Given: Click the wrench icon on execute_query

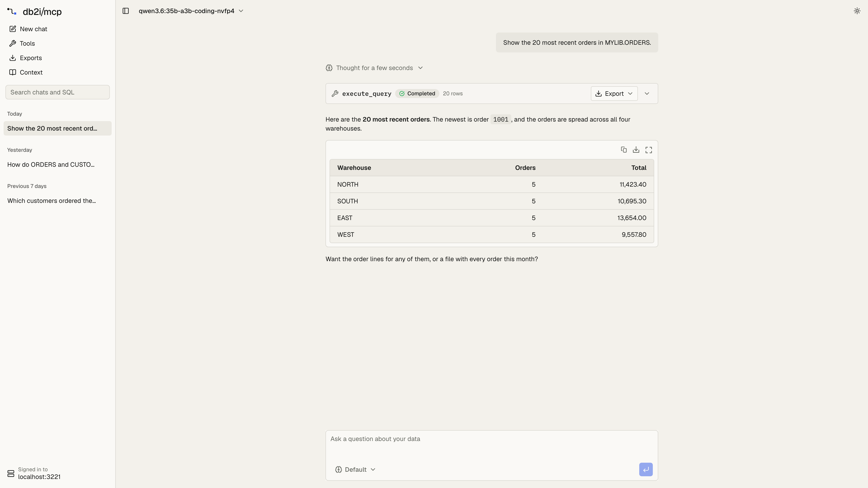Looking at the screenshot, I should click(335, 94).
